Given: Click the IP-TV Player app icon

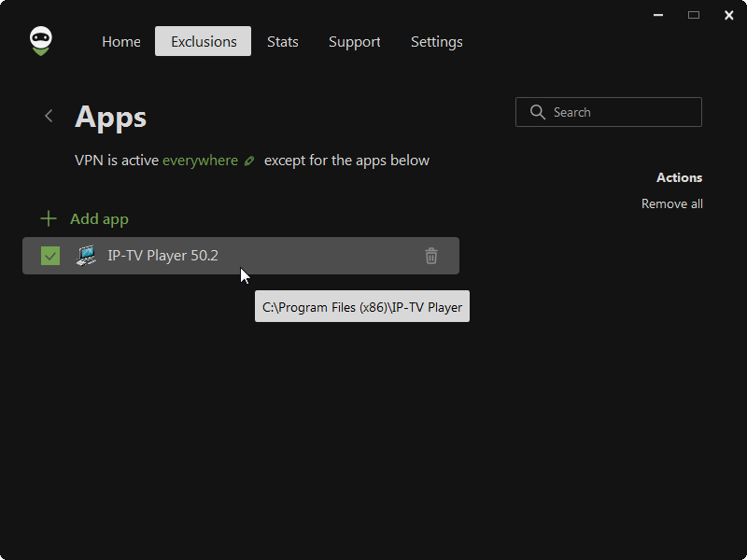Looking at the screenshot, I should 86,256.
